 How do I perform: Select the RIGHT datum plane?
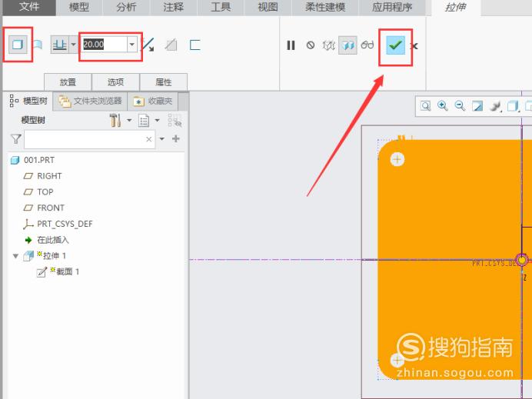point(43,176)
